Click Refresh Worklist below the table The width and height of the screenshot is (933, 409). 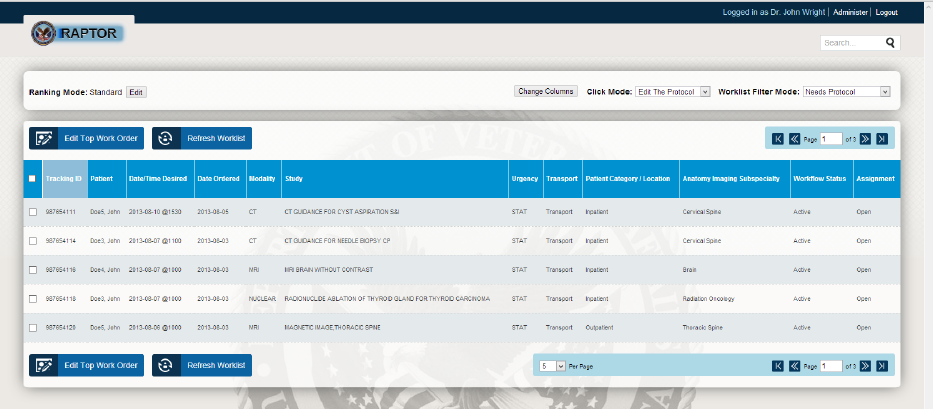(202, 366)
